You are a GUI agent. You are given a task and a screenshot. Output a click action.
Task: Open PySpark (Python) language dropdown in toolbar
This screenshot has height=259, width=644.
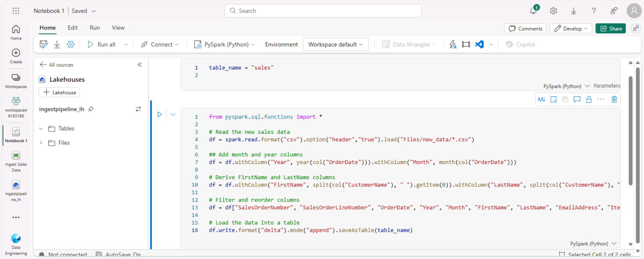[x=224, y=44]
